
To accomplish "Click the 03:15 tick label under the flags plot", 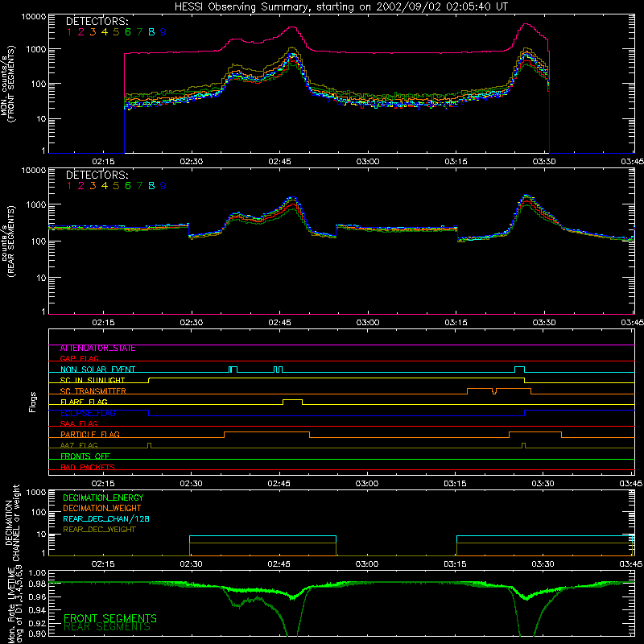I will 455,484.
